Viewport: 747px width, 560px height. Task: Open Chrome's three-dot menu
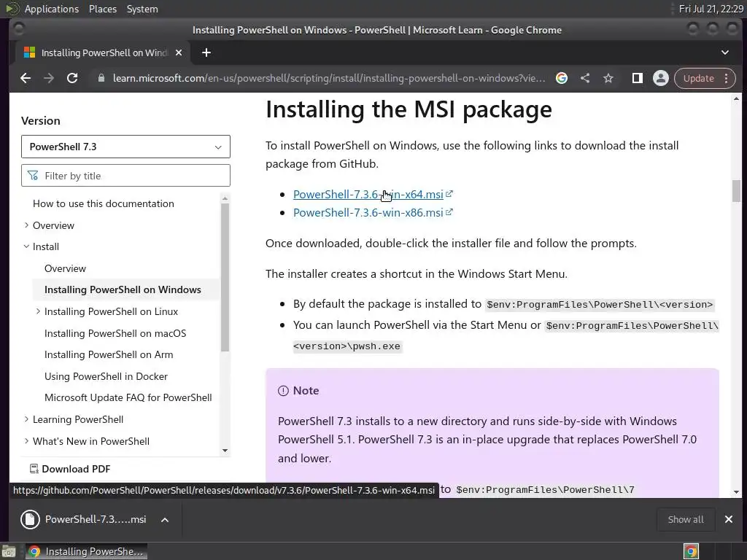(726, 78)
